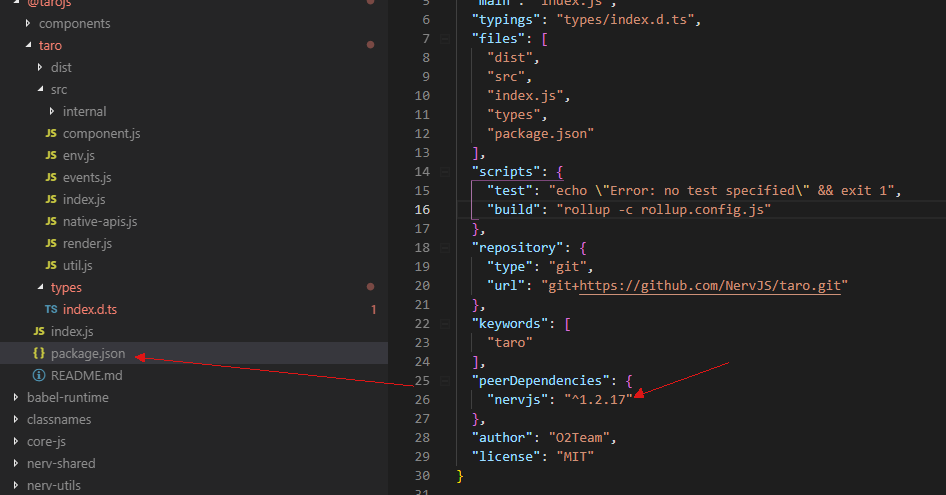The height and width of the screenshot is (495, 946).
Task: Click the "^1.2.17" version value
Action: (598, 400)
